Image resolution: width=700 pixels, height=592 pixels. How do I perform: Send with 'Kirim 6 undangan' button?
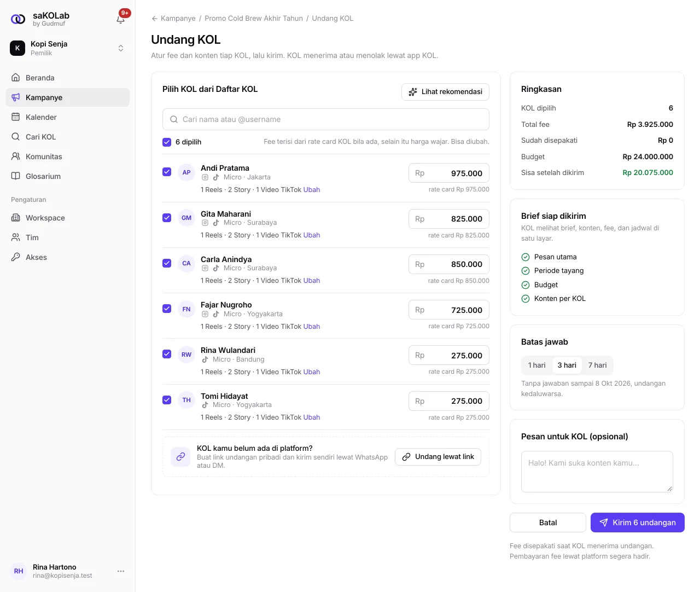638,523
